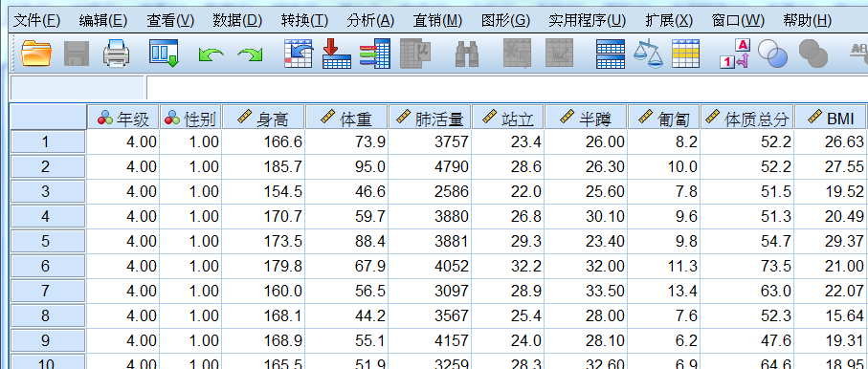Open the Split File toolbar icon
The image size is (868, 369).
pos(611,54)
